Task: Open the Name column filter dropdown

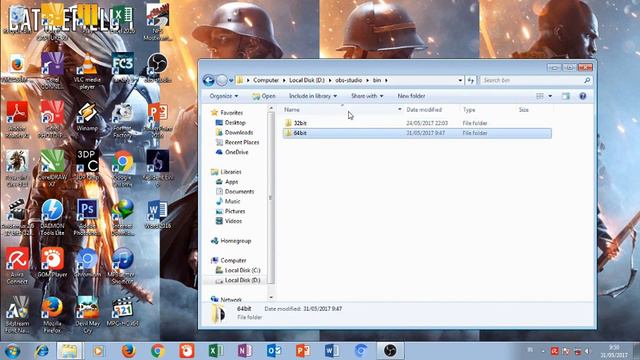Action: pos(400,109)
